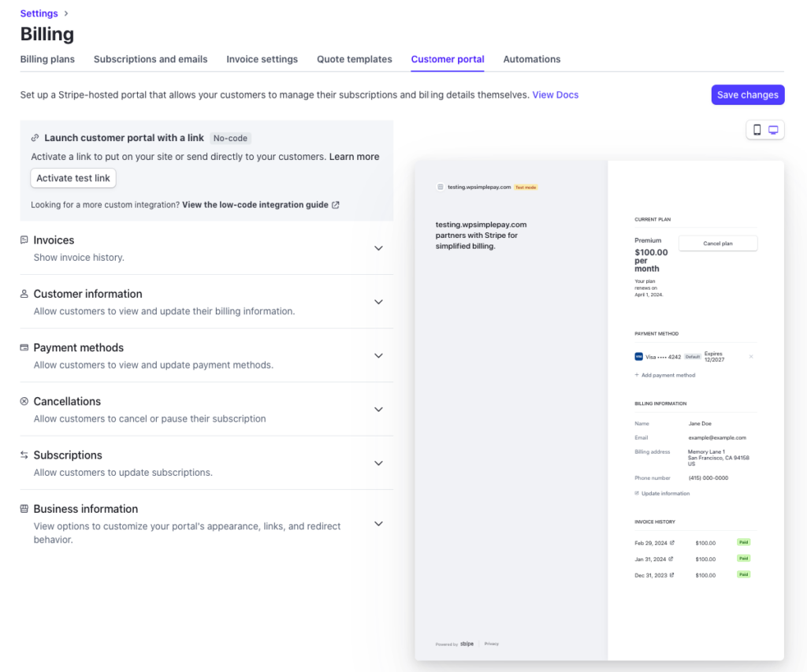
Task: Expand the Customer information chevron
Action: pos(378,302)
